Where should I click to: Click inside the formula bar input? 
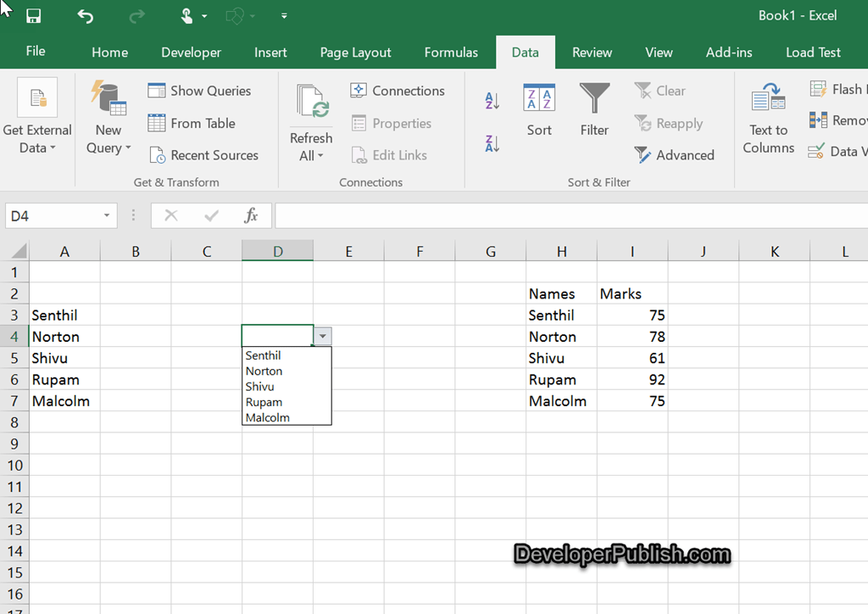(x=571, y=215)
